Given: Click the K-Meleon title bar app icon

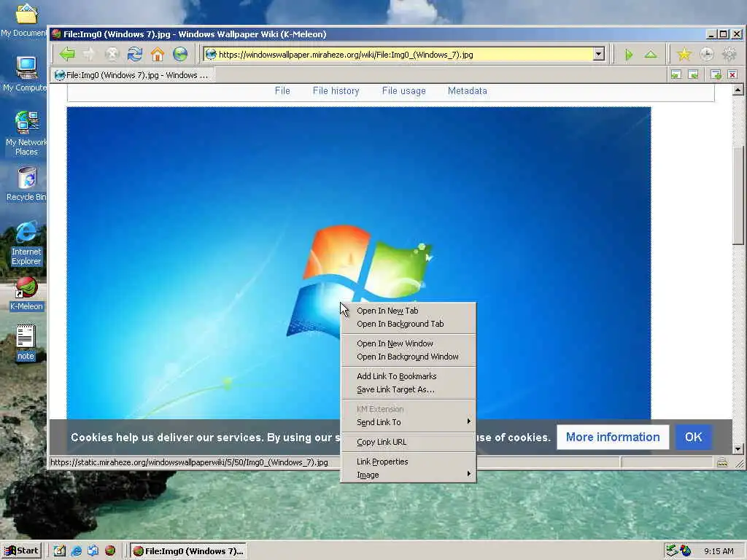Looking at the screenshot, I should tap(56, 34).
